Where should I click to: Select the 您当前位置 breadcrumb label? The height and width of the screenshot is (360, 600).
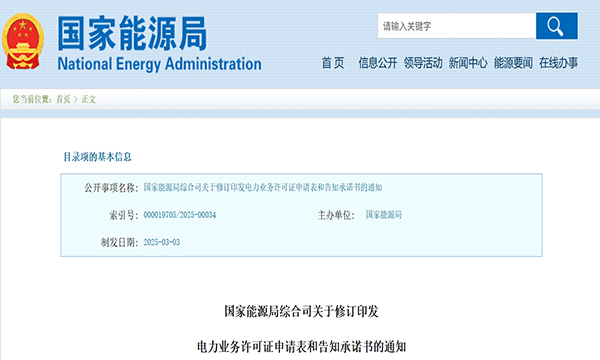pos(33,99)
